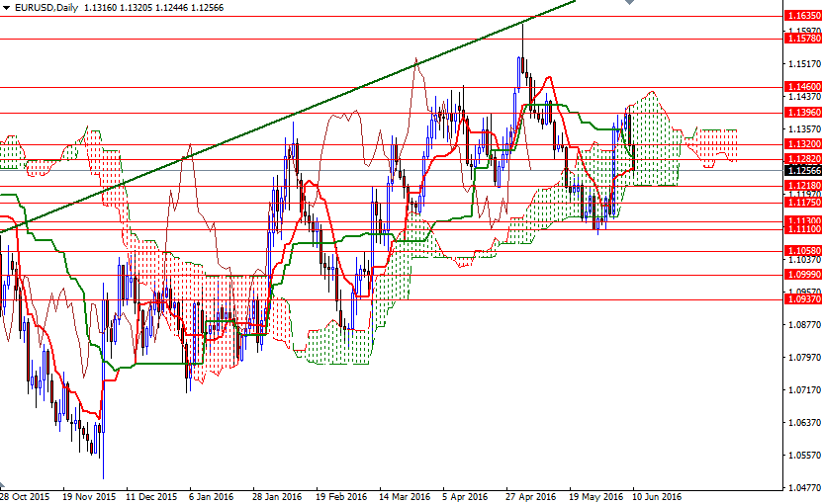
Task: Select the 1.12180 price level label
Action: click(801, 186)
